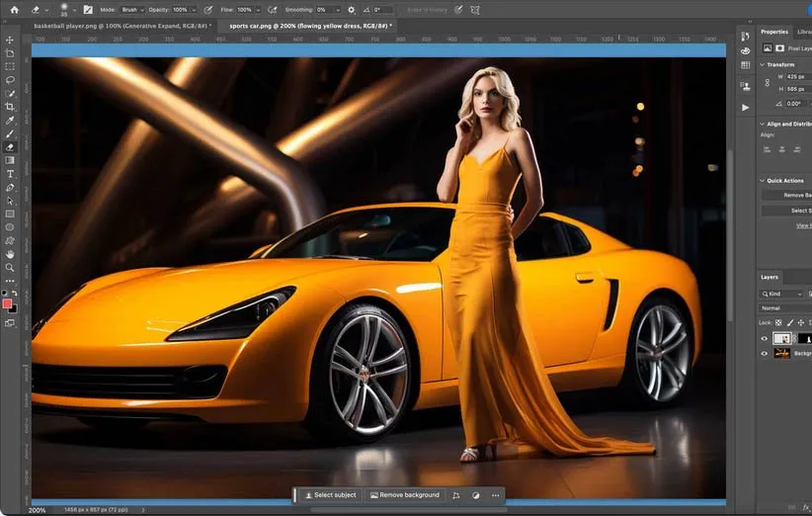Click Remove background in contextual bar
Image resolution: width=812 pixels, height=516 pixels.
coord(405,494)
